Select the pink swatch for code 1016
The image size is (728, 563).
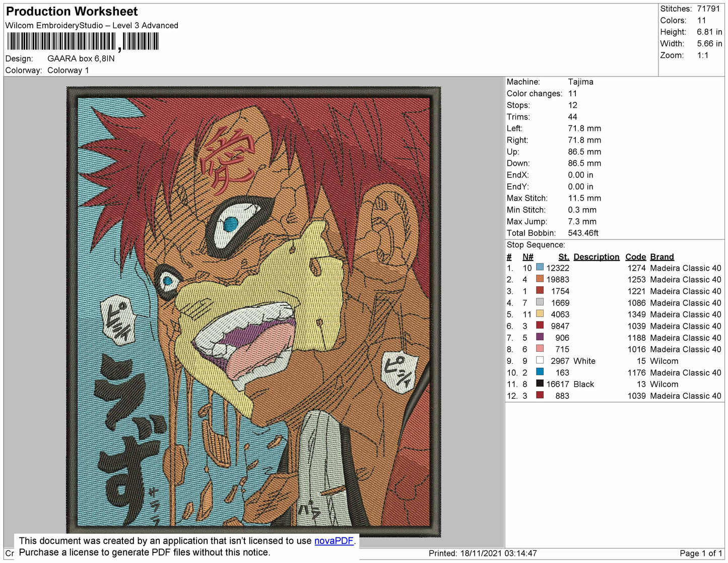(540, 348)
